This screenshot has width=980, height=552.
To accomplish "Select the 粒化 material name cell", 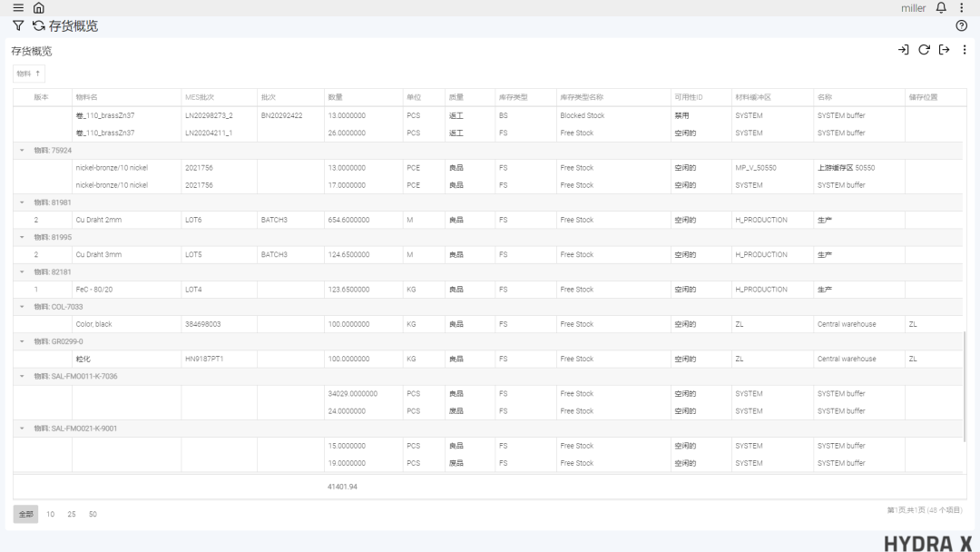I will point(127,359).
